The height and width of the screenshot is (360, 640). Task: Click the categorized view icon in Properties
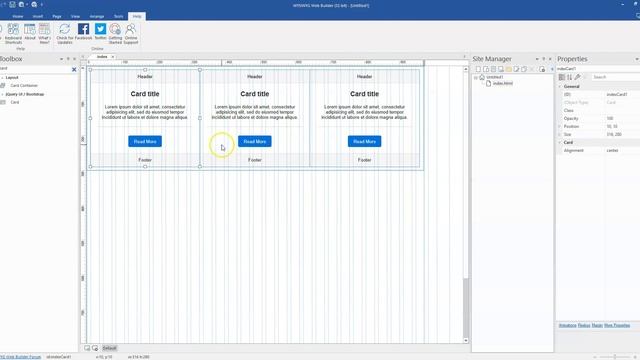click(x=562, y=77)
